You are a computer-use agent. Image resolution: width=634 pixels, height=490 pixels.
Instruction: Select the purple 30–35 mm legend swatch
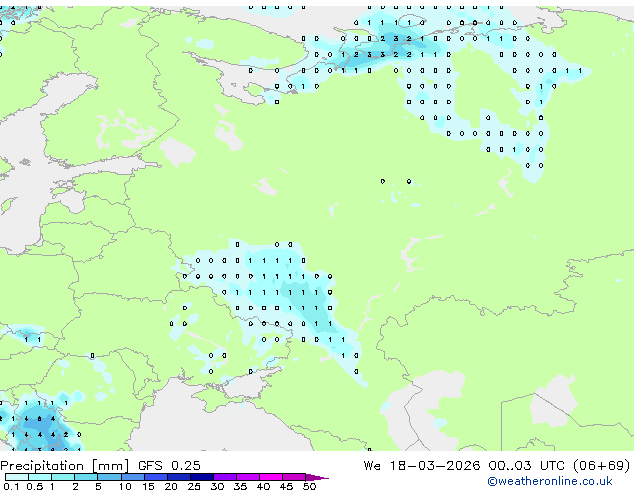225,477
